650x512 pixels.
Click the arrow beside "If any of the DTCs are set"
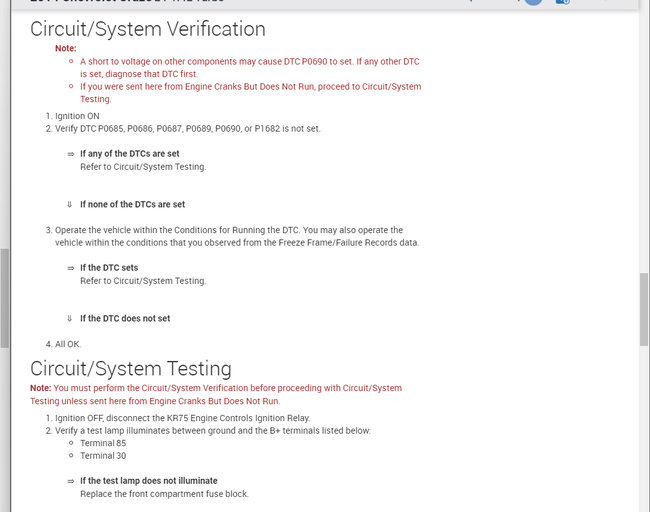(70, 154)
